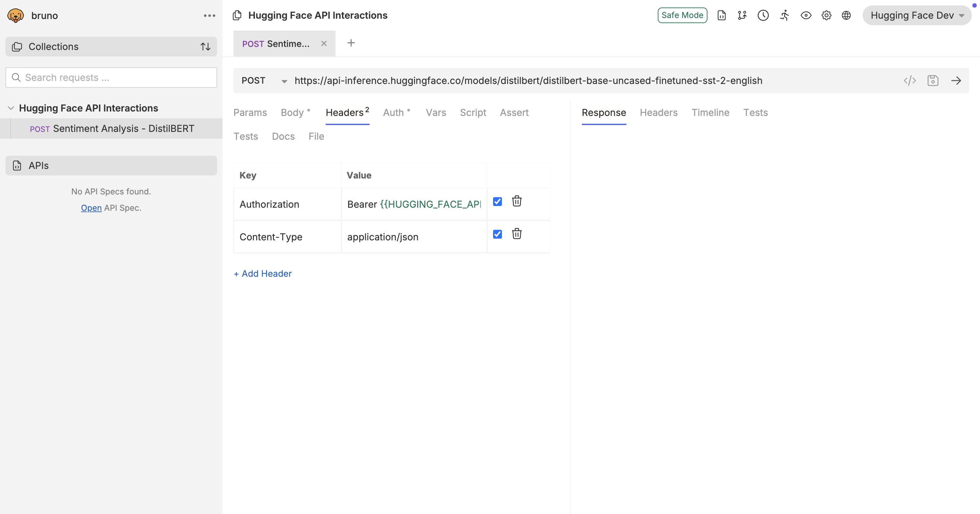980x514 pixels.
Task: Open the timeline clock icon in top toolbar
Action: pyautogui.click(x=763, y=16)
